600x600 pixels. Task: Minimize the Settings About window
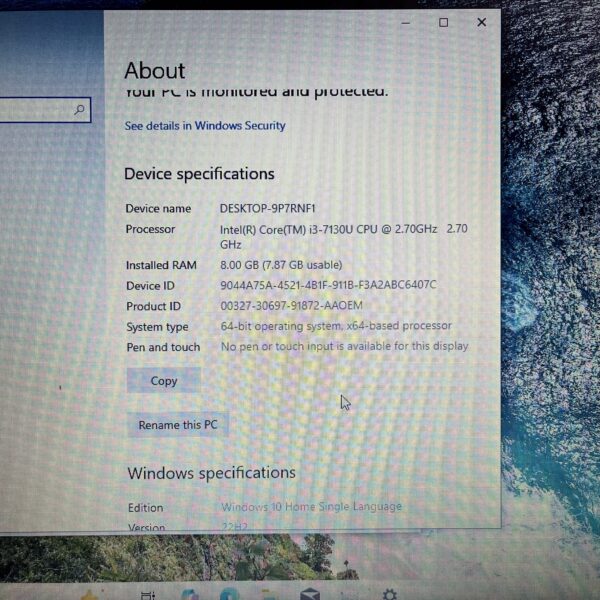406,23
